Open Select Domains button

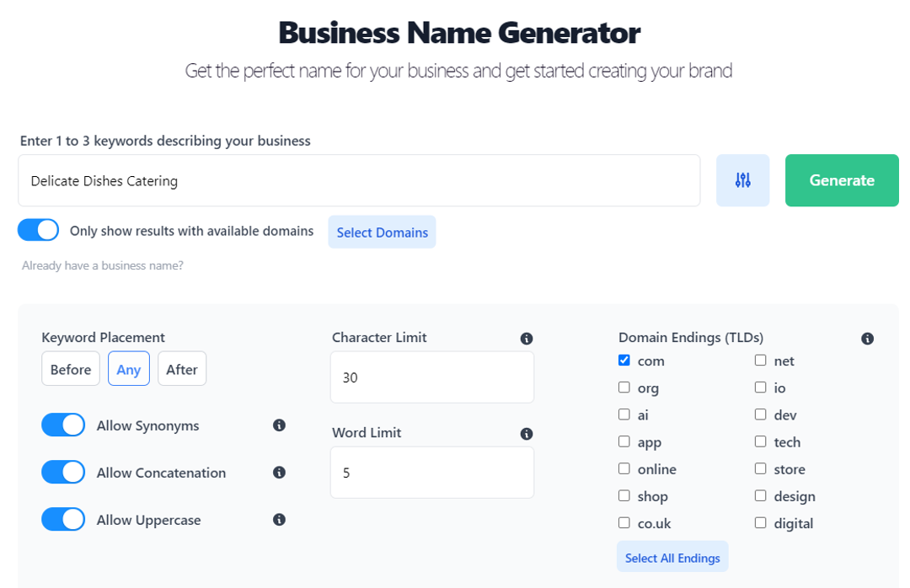(x=382, y=233)
